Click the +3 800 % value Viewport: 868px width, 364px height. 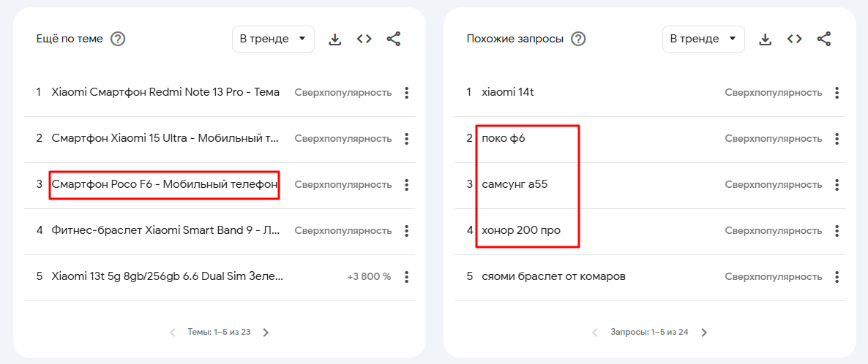370,276
